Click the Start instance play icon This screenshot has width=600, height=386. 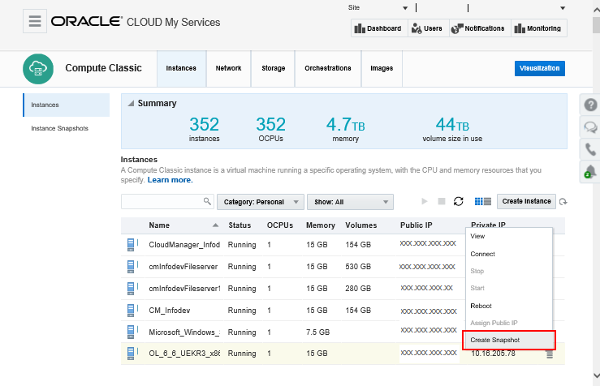pos(424,201)
